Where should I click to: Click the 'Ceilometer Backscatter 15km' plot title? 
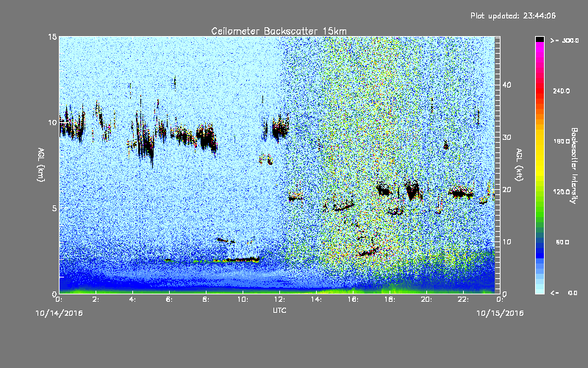[279, 31]
